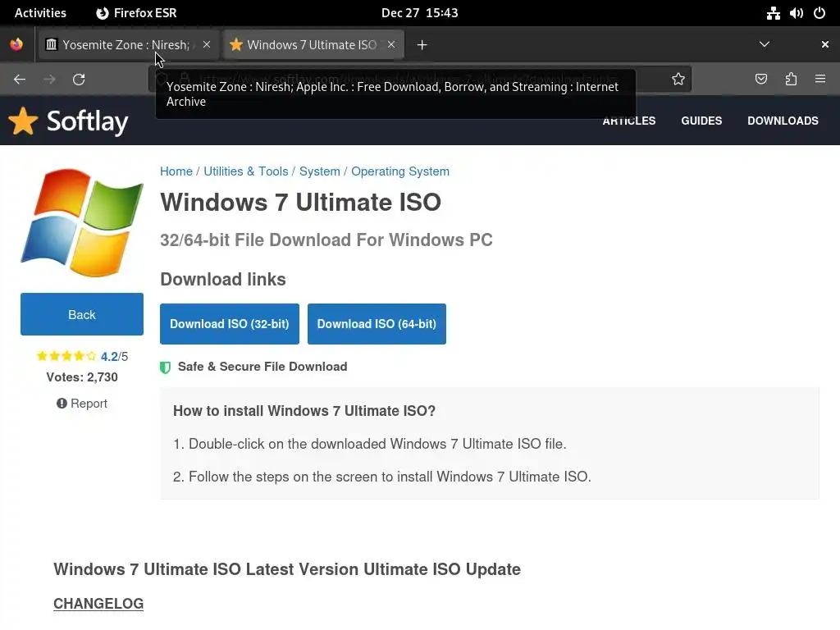
Task: Open Utilities & Tools breadcrumb
Action: [x=246, y=171]
